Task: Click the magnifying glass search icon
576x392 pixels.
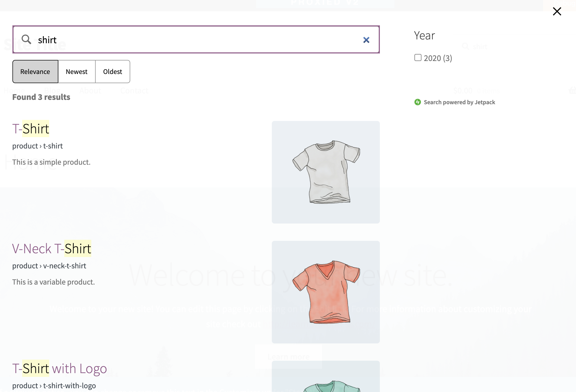Action: tap(26, 39)
